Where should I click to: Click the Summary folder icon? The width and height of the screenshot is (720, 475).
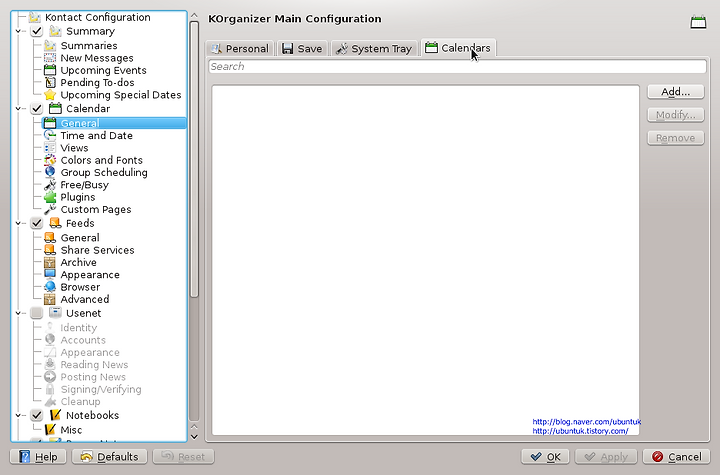(x=55, y=31)
